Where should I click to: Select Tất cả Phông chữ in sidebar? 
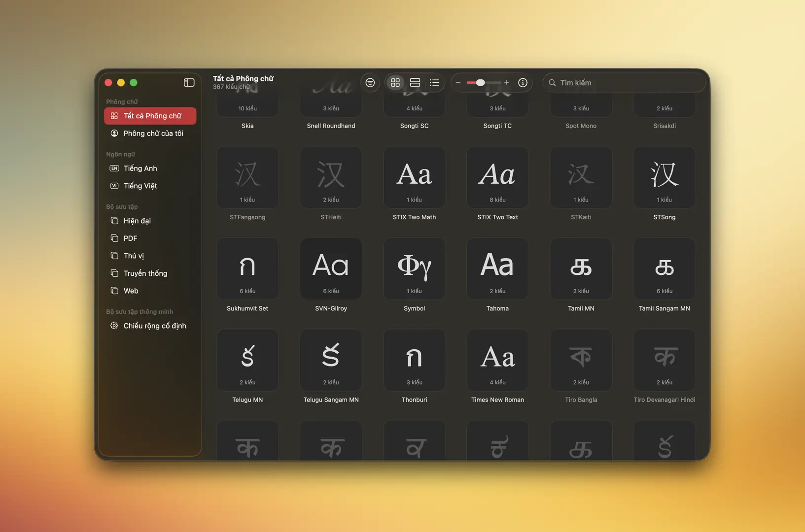tap(150, 116)
